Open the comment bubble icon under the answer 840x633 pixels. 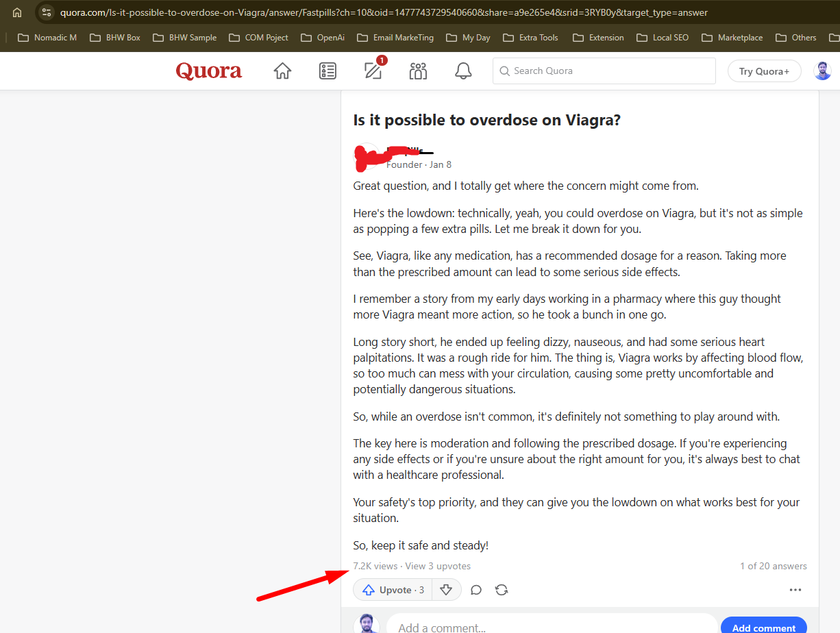point(476,590)
